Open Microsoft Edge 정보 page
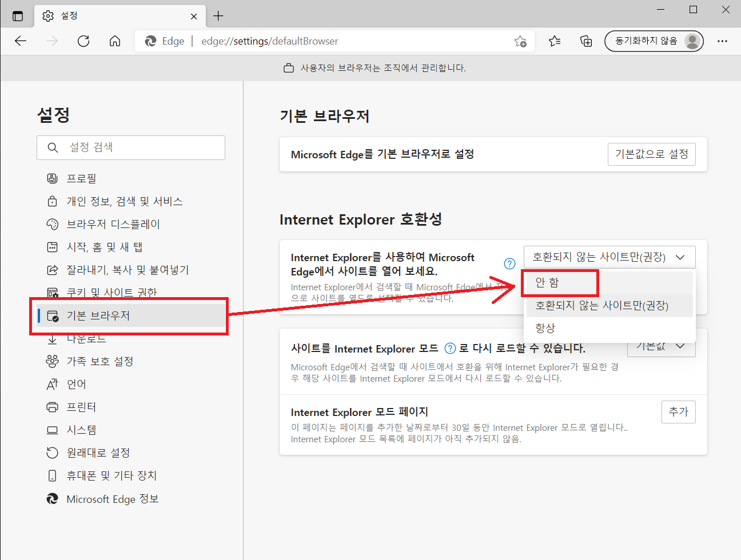 pyautogui.click(x=131, y=499)
